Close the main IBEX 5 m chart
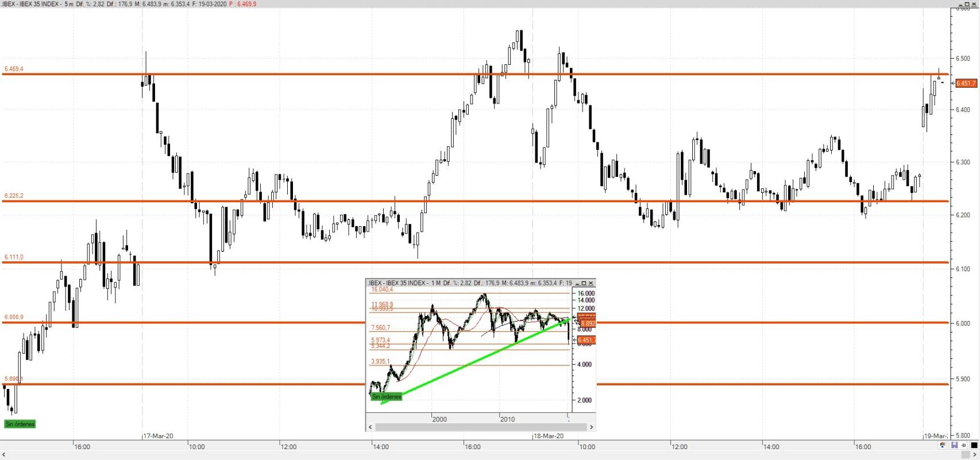 (974, 5)
